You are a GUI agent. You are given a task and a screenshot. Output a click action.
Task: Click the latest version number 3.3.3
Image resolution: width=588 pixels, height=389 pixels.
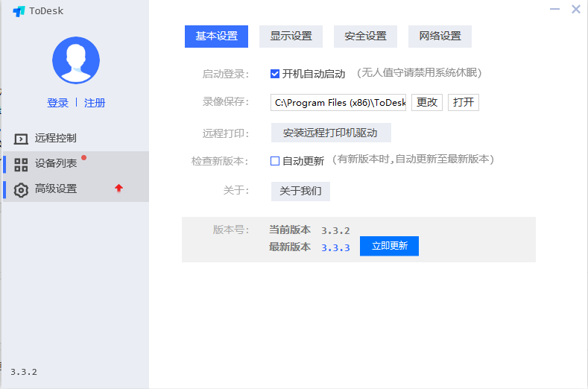coord(335,248)
